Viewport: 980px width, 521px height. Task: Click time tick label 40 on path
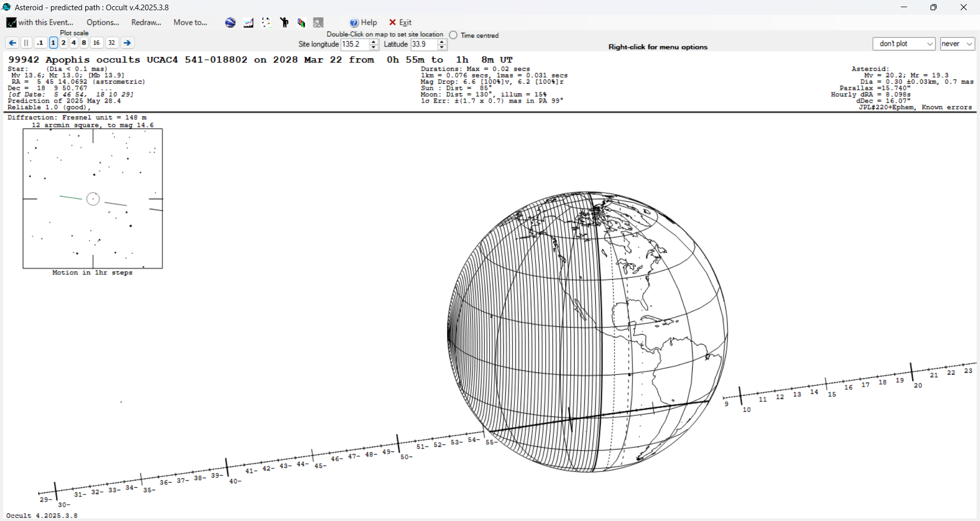coord(235,481)
